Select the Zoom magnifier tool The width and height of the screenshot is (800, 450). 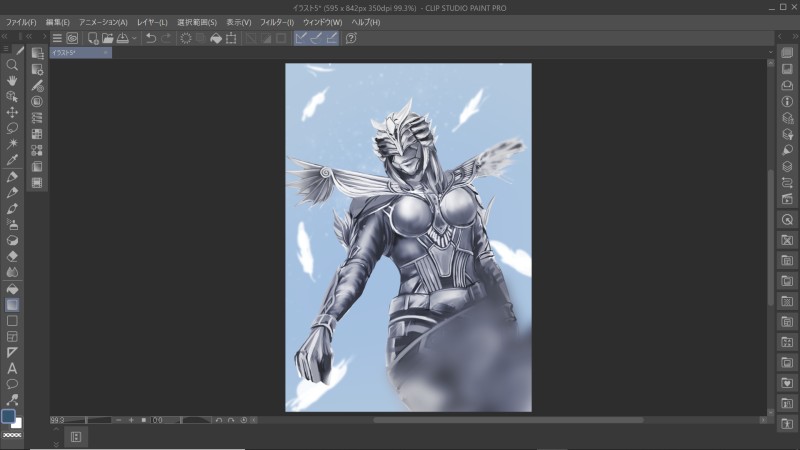(12, 65)
